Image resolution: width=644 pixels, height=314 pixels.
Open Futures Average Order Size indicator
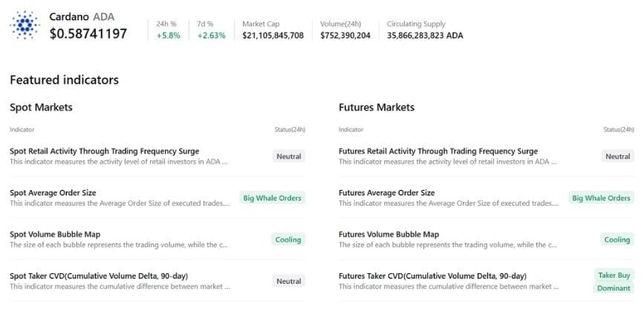point(386,193)
